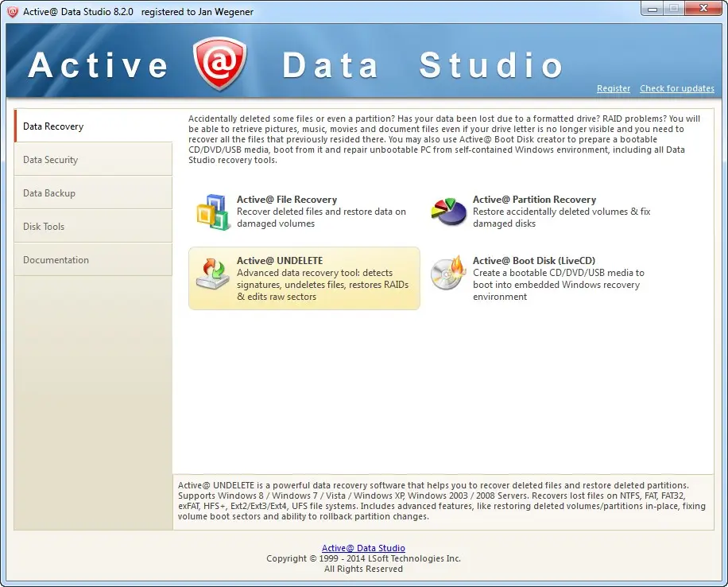Viewport: 728px width, 587px height.
Task: Go to the Disk Tools tab
Action: [93, 227]
